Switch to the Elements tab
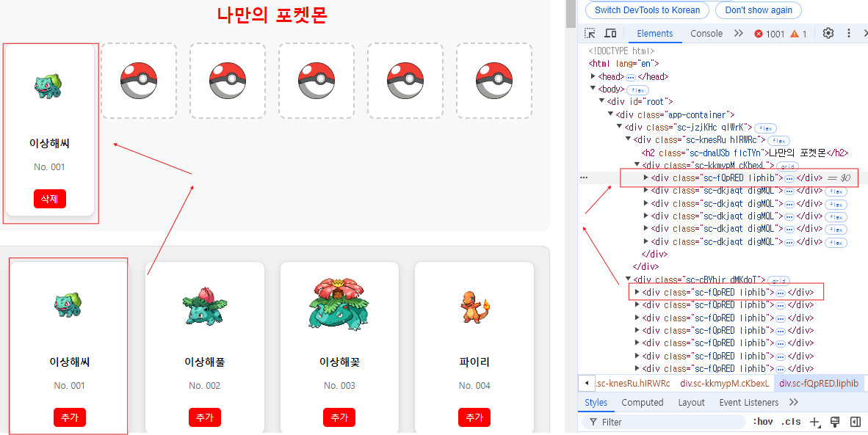This screenshot has height=435, width=868. [655, 34]
